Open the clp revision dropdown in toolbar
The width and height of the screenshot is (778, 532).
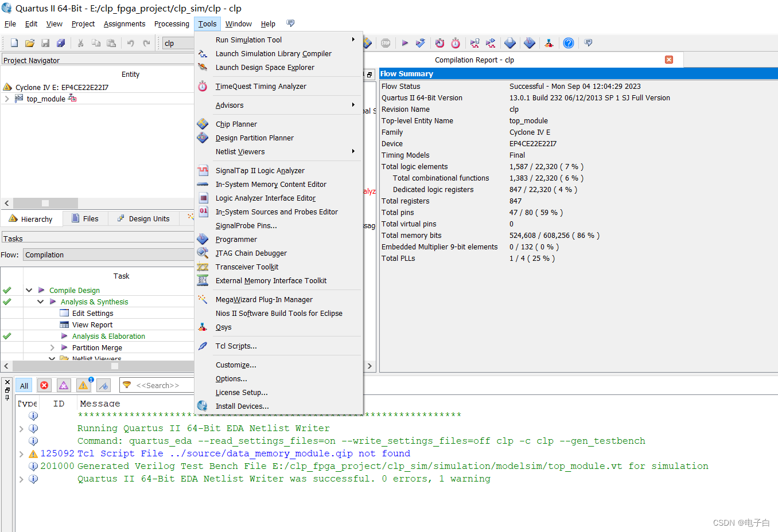pos(178,43)
